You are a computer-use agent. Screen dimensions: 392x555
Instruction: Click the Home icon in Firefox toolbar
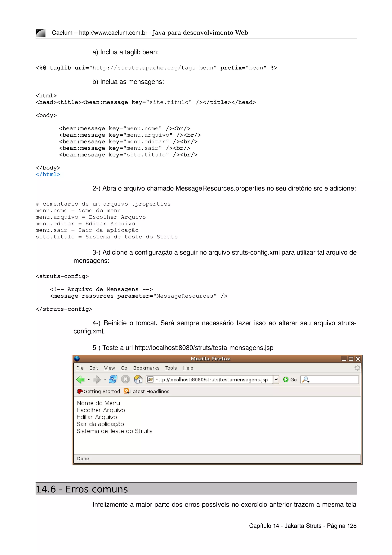tap(138, 379)
